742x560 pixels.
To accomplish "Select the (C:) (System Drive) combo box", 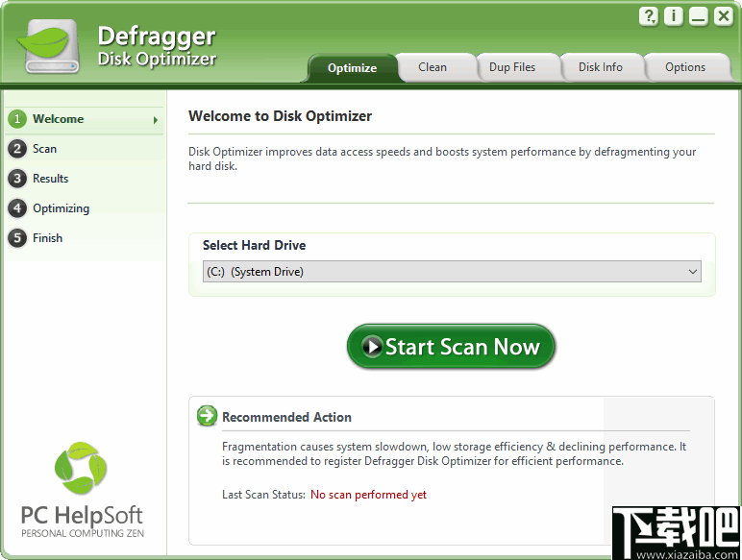I will (452, 272).
